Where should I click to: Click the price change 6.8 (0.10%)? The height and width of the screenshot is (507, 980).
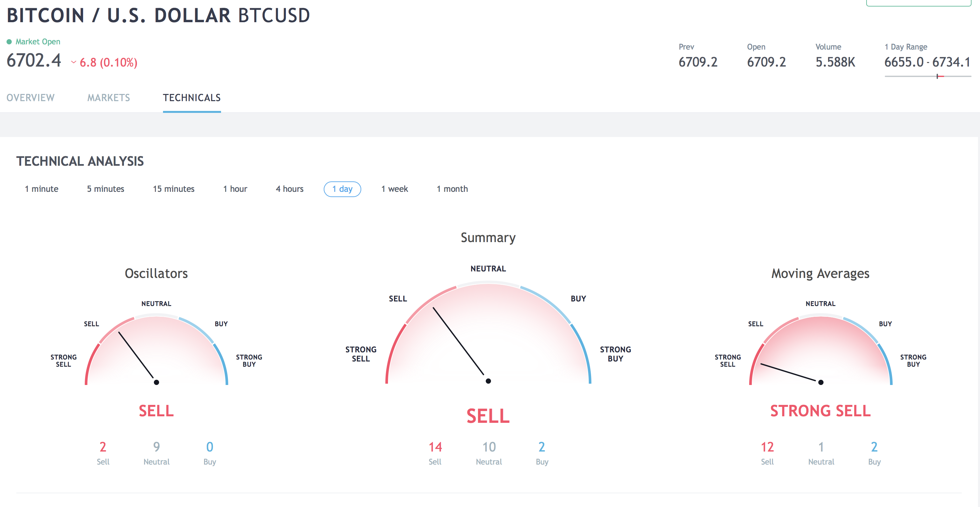pos(109,62)
